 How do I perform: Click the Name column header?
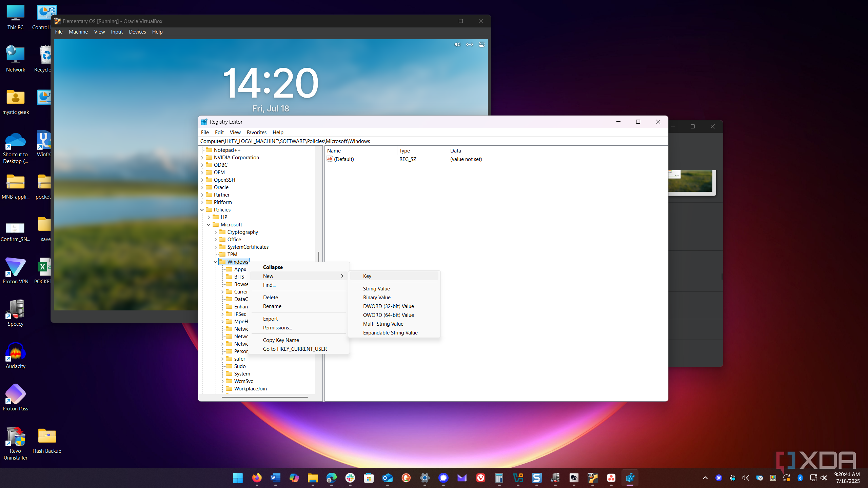click(361, 150)
